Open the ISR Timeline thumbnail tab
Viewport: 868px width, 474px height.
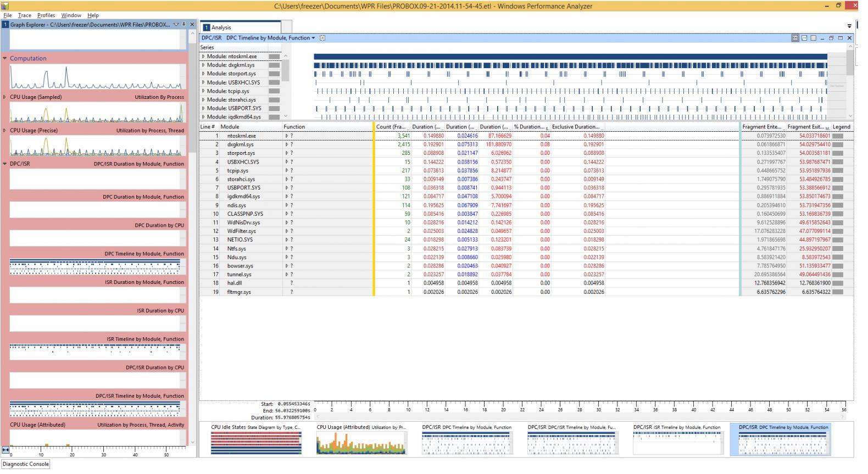678,439
